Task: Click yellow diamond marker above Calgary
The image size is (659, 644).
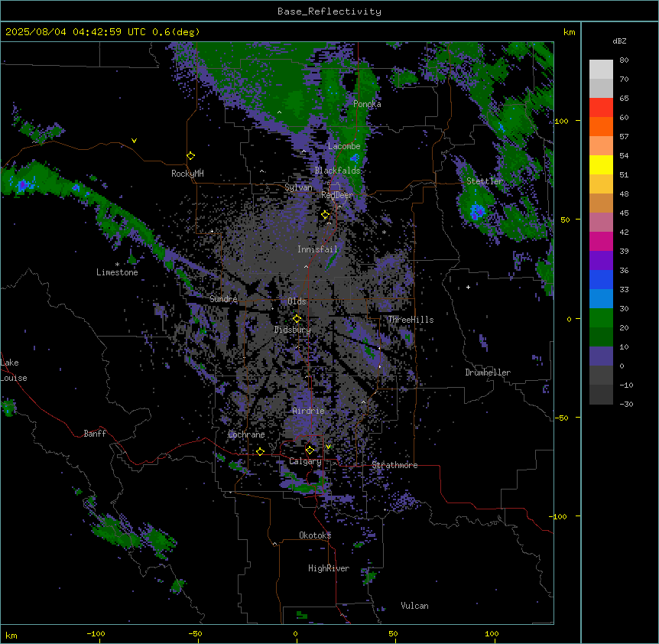Action: pyautogui.click(x=310, y=450)
